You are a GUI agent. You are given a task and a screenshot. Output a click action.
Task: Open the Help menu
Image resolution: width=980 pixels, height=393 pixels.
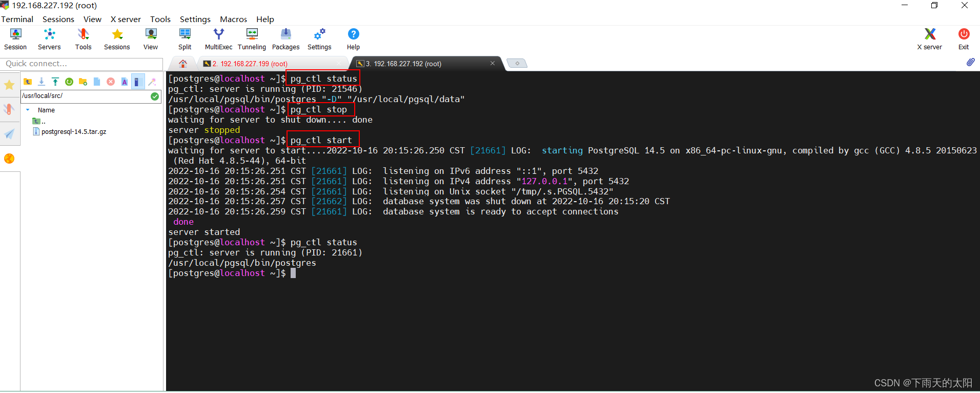265,19
